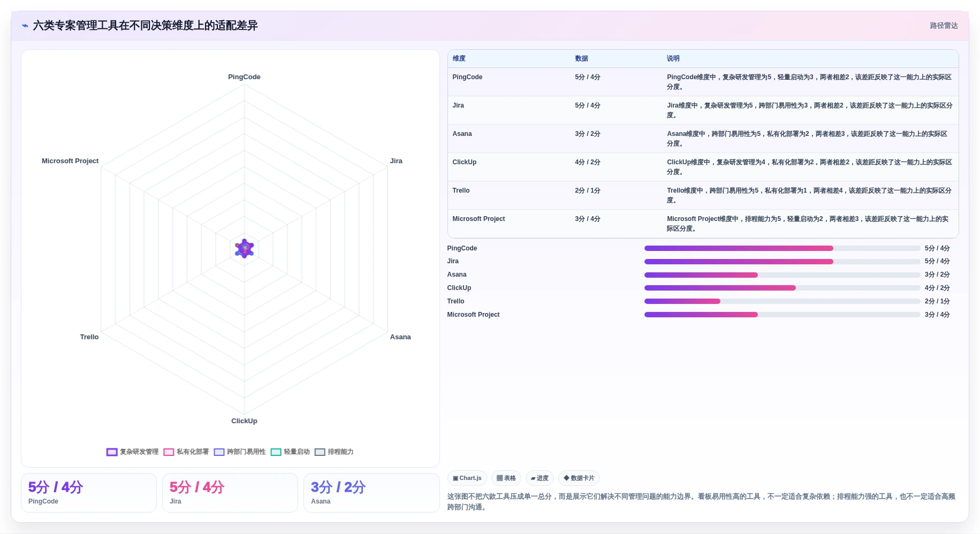Click the Asana progress bar

click(782, 275)
